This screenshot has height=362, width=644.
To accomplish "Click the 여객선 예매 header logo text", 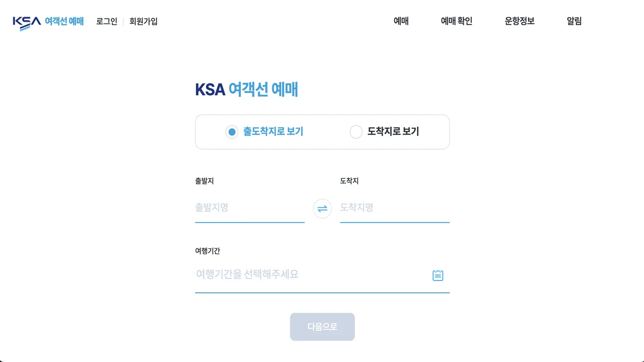I will 64,21.
